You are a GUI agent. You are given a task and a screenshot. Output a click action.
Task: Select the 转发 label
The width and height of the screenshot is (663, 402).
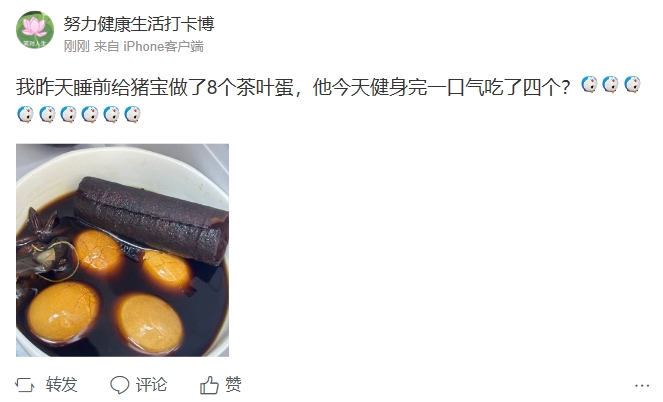click(62, 385)
